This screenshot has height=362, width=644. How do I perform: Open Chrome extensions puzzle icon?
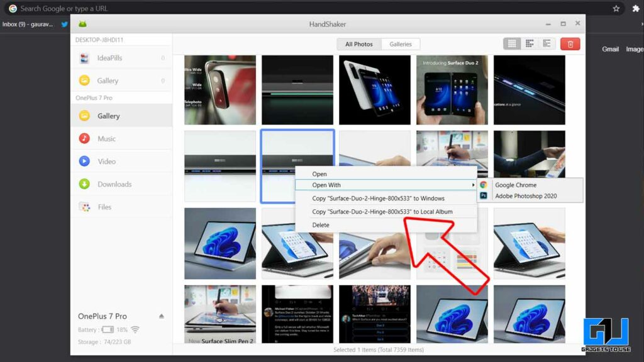point(636,9)
